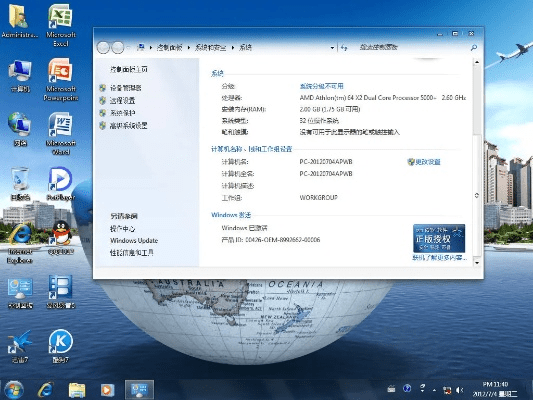533x400 pixels.
Task: Select computer name PC-20120704APWB in 计算机名 row
Action: [x=326, y=162]
